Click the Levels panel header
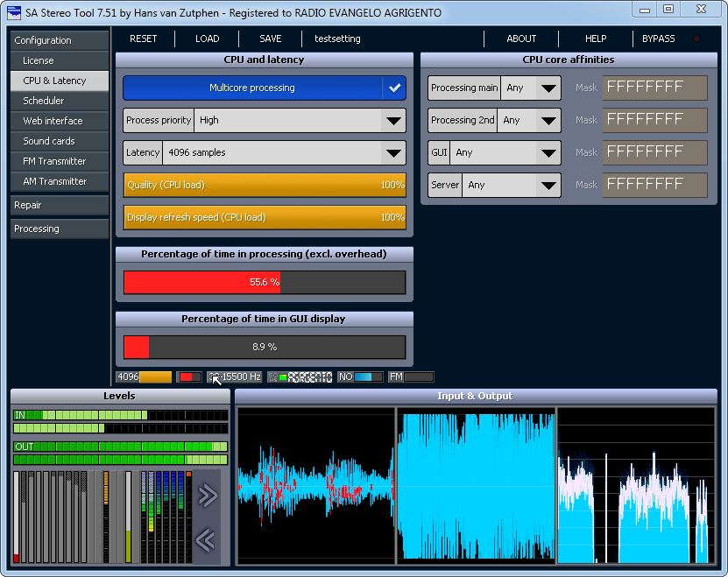 click(x=120, y=396)
